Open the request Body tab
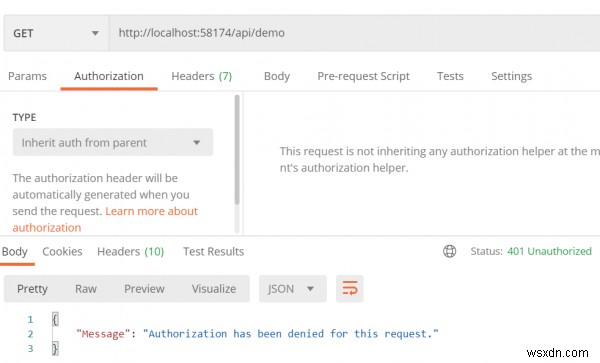This screenshot has height=363, width=600. 277,76
